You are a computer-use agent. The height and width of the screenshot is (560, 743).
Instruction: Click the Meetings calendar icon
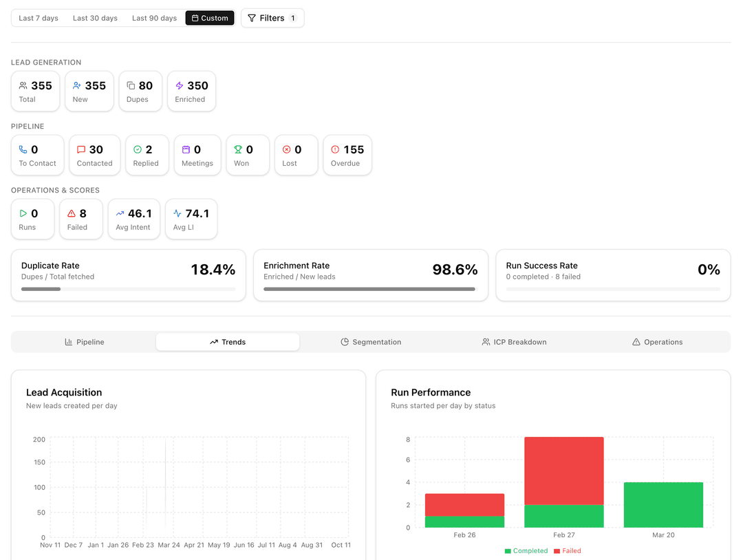tap(186, 150)
